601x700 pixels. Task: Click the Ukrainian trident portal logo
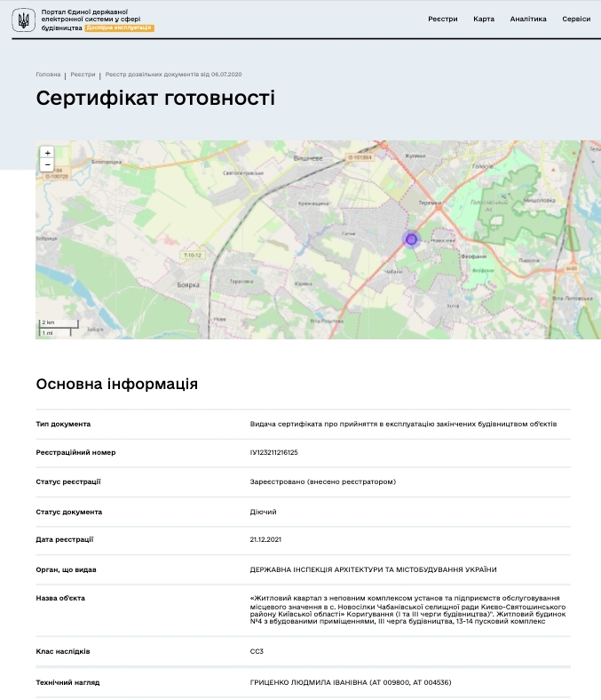23,20
